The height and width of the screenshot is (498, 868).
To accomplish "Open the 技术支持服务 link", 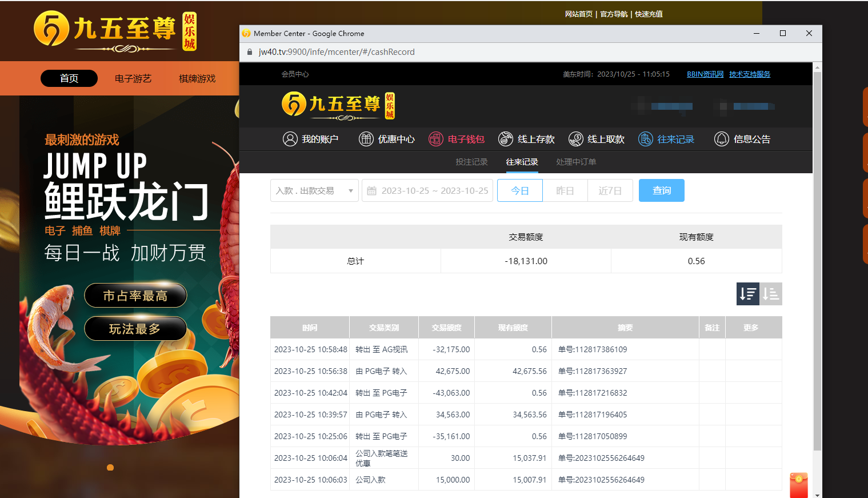I will tap(750, 74).
